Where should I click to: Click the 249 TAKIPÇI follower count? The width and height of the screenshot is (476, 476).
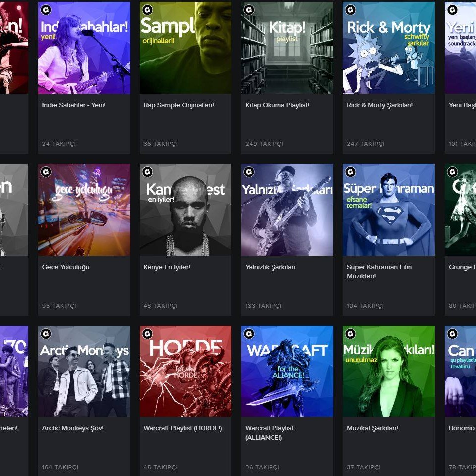pos(264,144)
